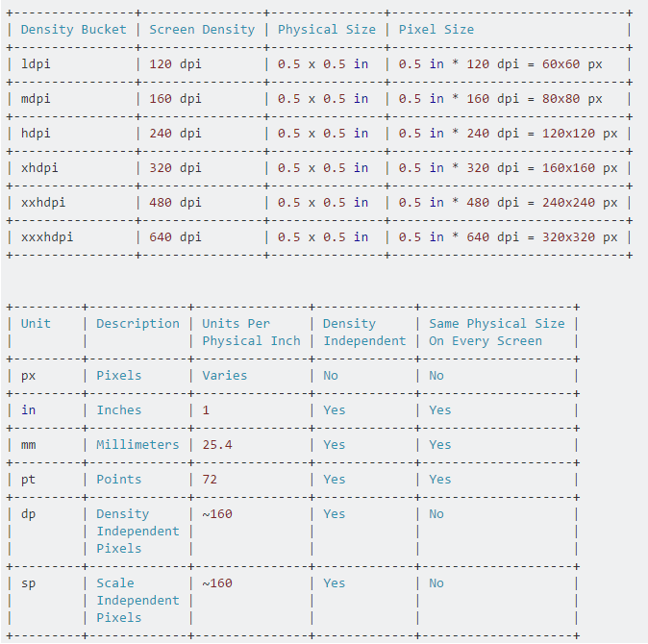Click the '72' units per inch value

point(210,480)
